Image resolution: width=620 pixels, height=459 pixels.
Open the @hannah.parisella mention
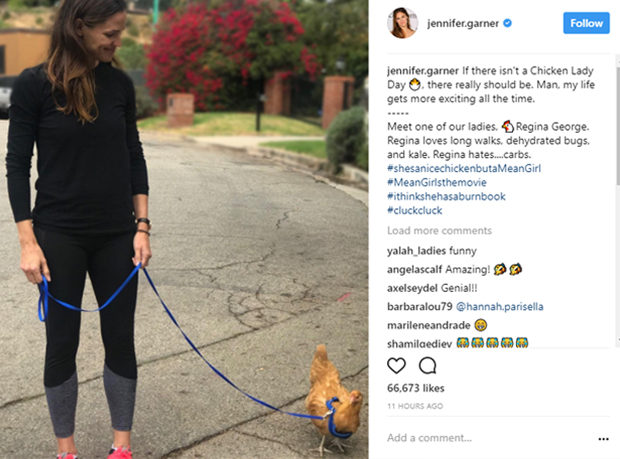pyautogui.click(x=499, y=306)
